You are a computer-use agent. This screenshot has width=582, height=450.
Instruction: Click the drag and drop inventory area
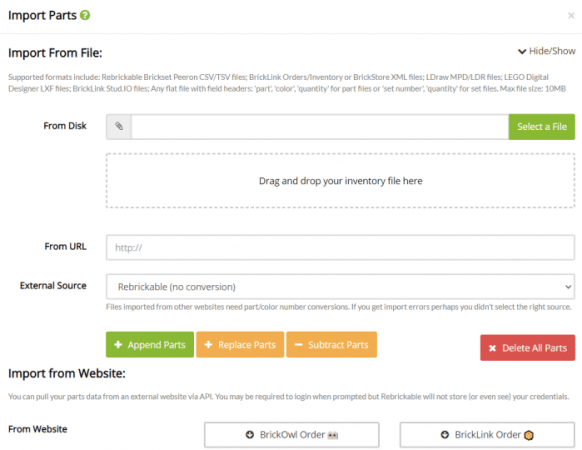point(340,181)
